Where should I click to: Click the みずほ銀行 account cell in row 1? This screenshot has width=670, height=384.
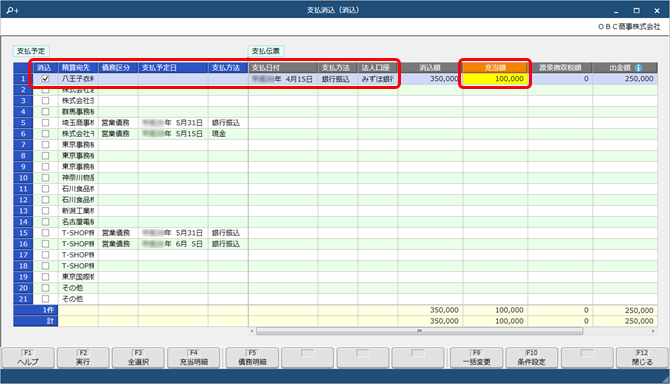click(378, 79)
